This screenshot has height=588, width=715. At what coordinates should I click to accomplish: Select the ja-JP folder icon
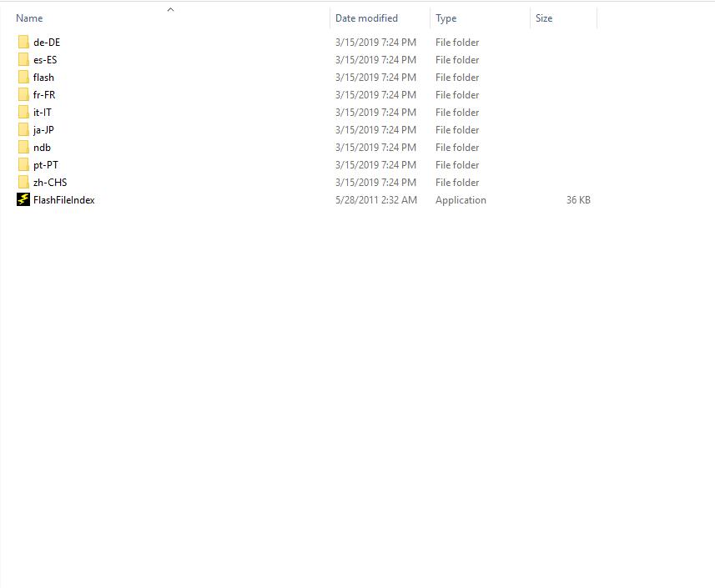[23, 130]
